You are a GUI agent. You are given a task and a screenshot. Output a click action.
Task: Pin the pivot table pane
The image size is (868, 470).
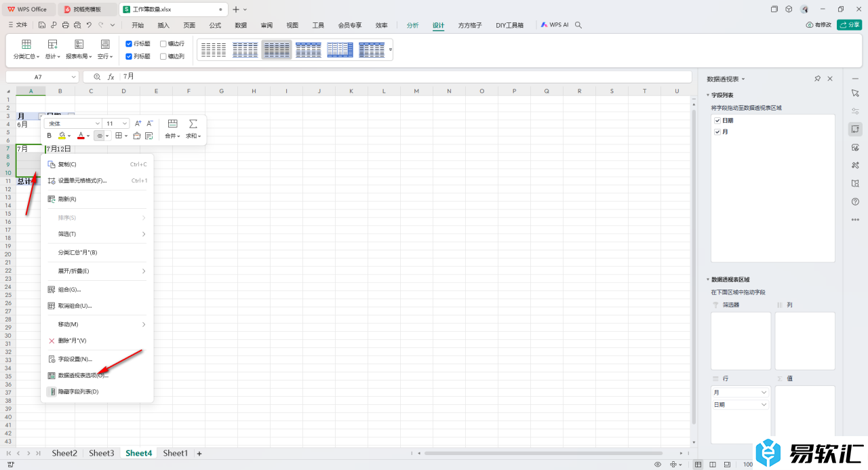point(818,79)
